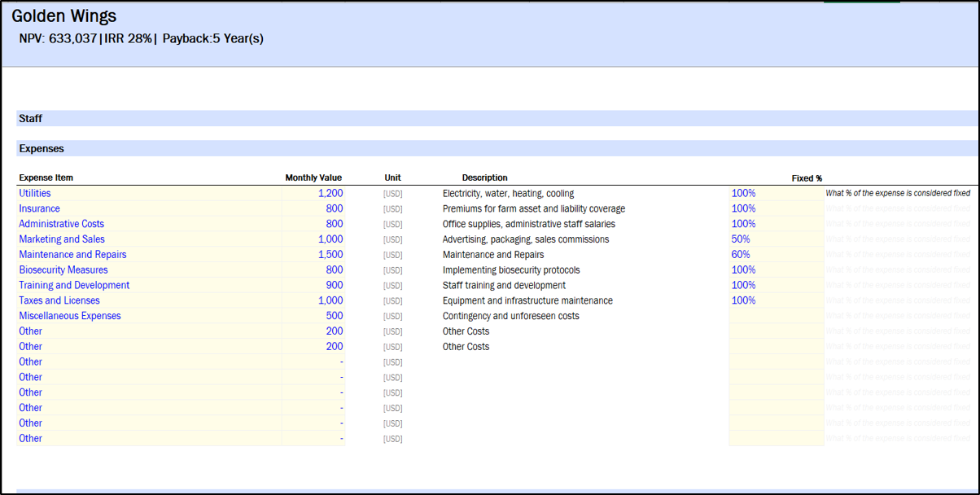The width and height of the screenshot is (980, 495).
Task: Select the Insurance expense item
Action: pyautogui.click(x=39, y=208)
